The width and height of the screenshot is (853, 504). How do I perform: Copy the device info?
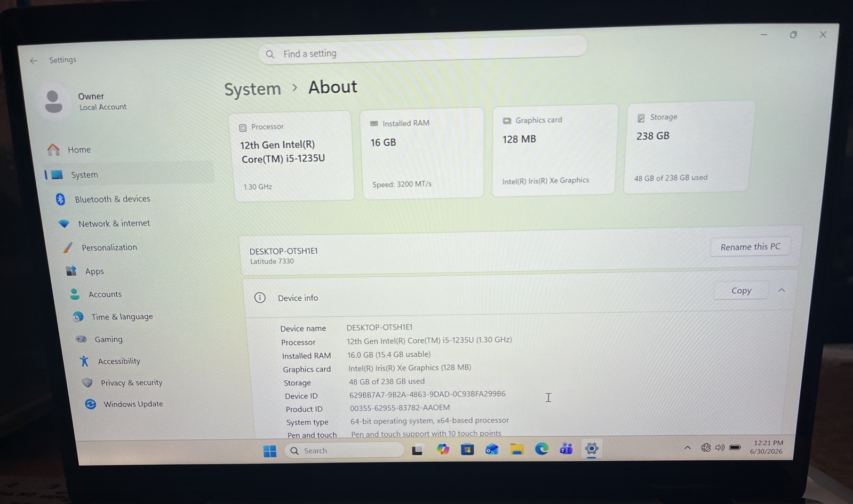741,290
